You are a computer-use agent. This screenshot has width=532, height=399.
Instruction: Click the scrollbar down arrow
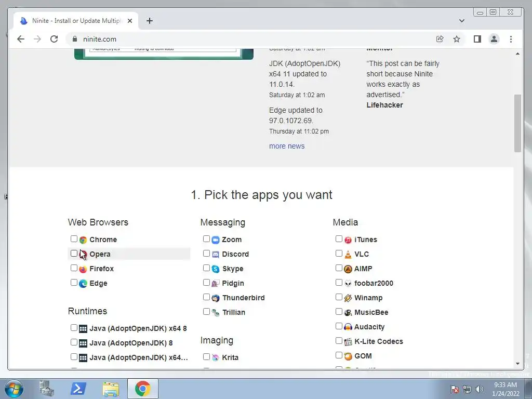pyautogui.click(x=517, y=364)
